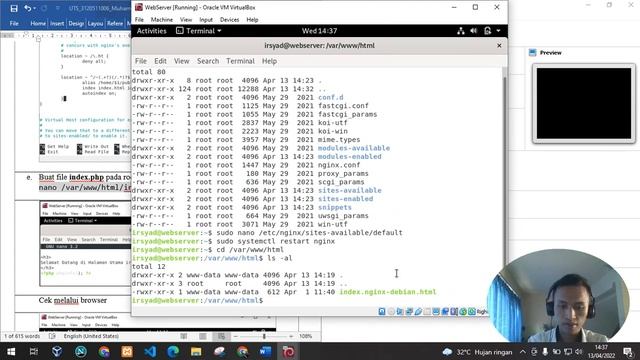Click the GNOME volume icon
The width and height of the screenshot is (640, 360).
pos(473,31)
